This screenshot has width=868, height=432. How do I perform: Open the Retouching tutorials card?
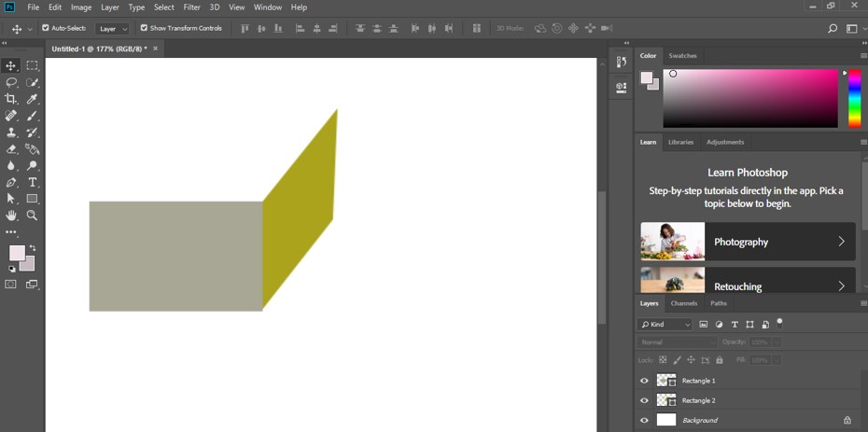[748, 281]
